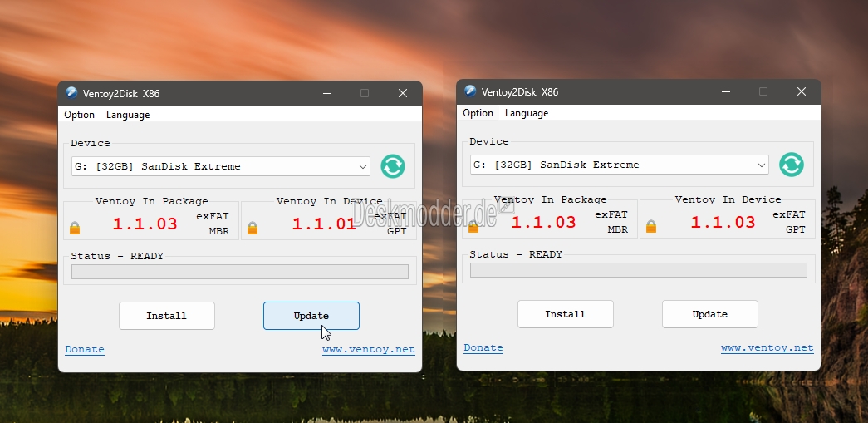Follow the Donate link in the right window
The width and height of the screenshot is (868, 423).
tap(483, 347)
